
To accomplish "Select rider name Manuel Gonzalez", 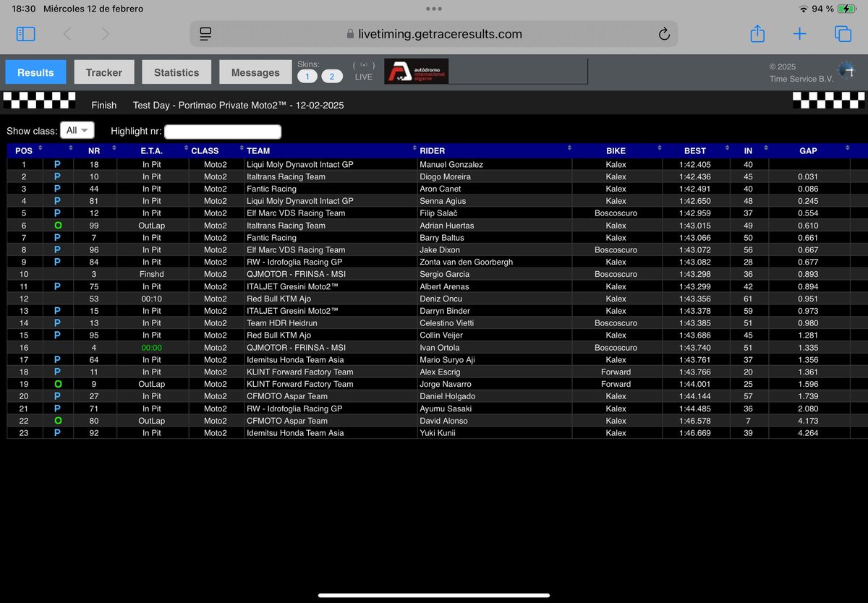I will pyautogui.click(x=451, y=165).
